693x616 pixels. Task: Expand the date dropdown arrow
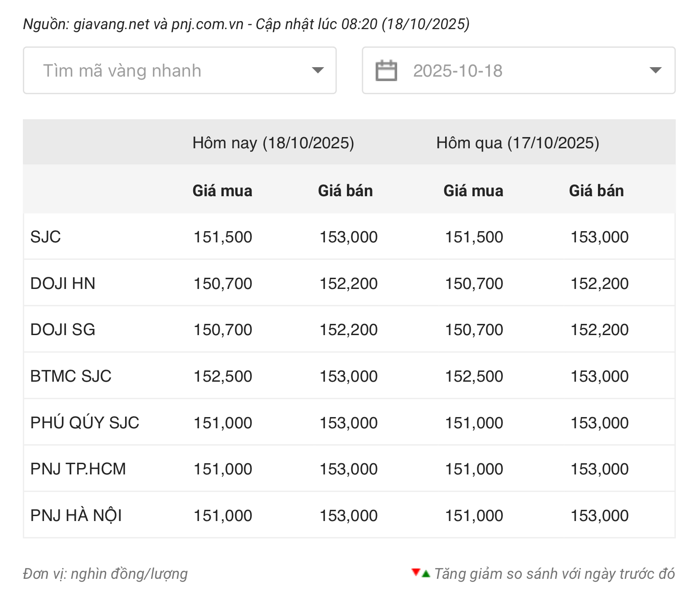[655, 70]
